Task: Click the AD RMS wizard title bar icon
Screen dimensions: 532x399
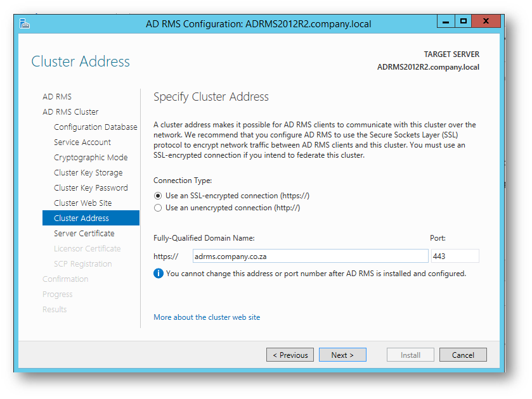Action: (25, 23)
